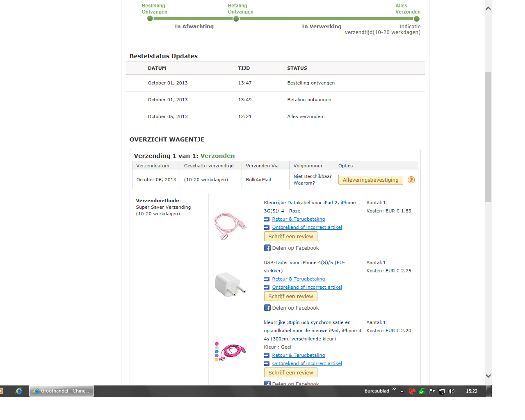Image resolution: width=525 pixels, height=420 pixels.
Task: Click Facebook icon under the pink data cable
Action: (267, 248)
